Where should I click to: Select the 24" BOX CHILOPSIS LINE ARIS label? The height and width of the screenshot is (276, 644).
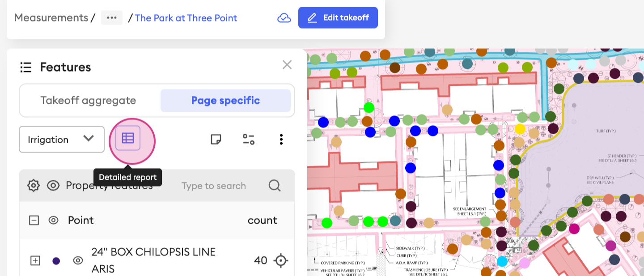tap(154, 260)
